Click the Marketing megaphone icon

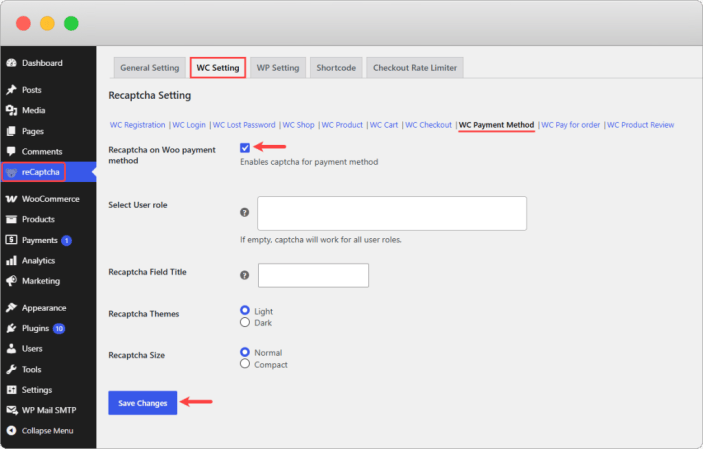pos(11,281)
